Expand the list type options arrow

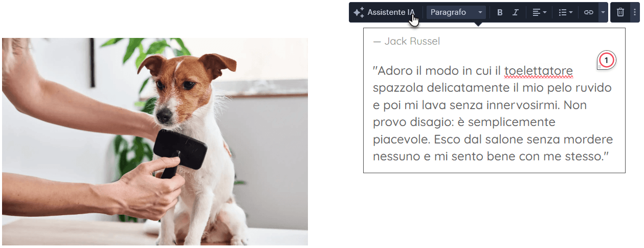click(571, 12)
